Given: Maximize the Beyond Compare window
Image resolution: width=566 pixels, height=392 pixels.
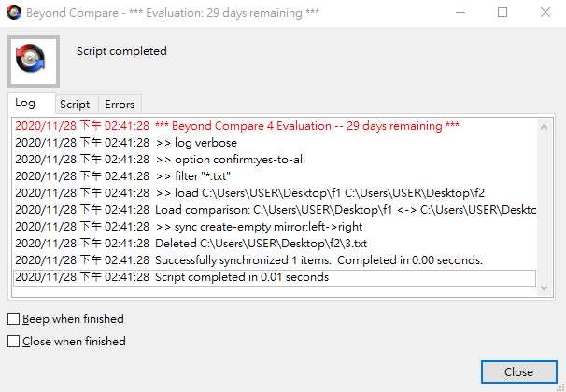Looking at the screenshot, I should (x=502, y=13).
